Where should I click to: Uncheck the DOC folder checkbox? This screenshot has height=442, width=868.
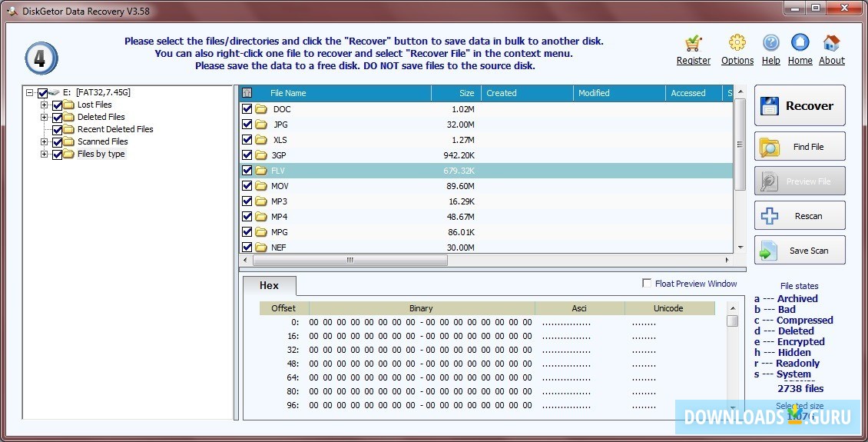click(247, 109)
